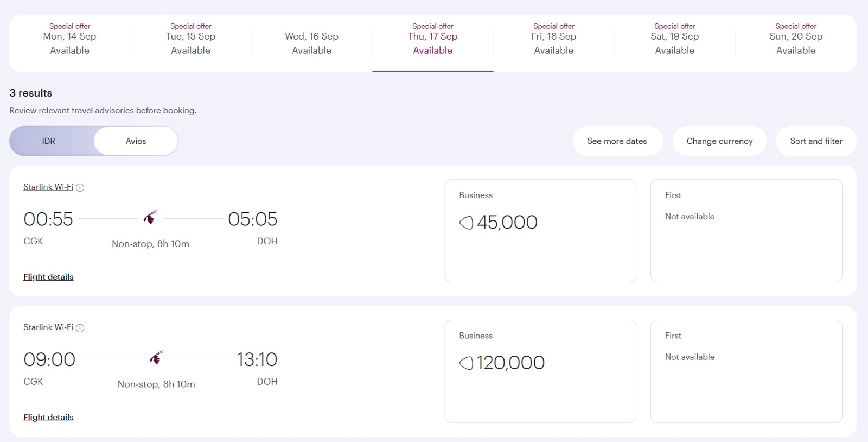Choose Business fare for 120,000 Avios
This screenshot has width=868, height=442.
coord(540,371)
